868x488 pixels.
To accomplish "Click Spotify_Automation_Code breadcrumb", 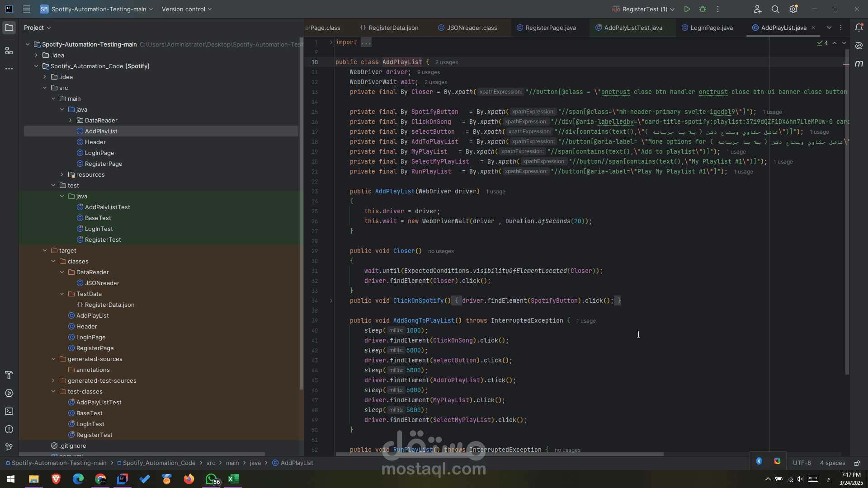I will [156, 463].
